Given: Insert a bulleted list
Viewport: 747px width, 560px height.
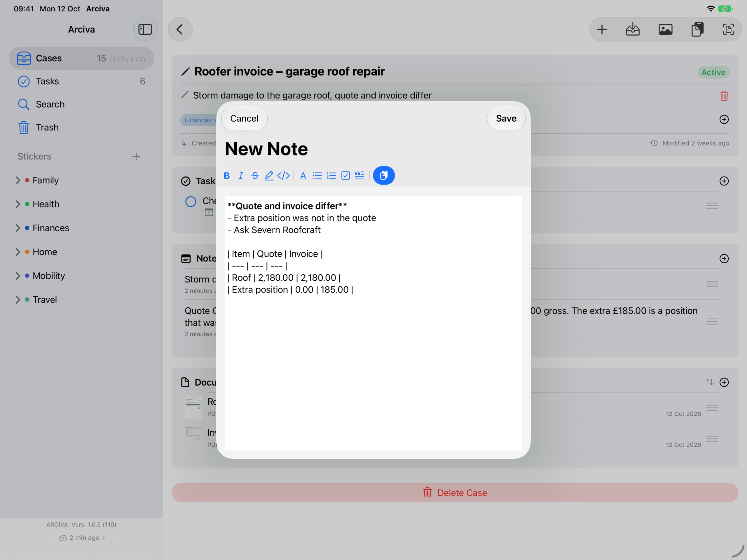Looking at the screenshot, I should (317, 176).
